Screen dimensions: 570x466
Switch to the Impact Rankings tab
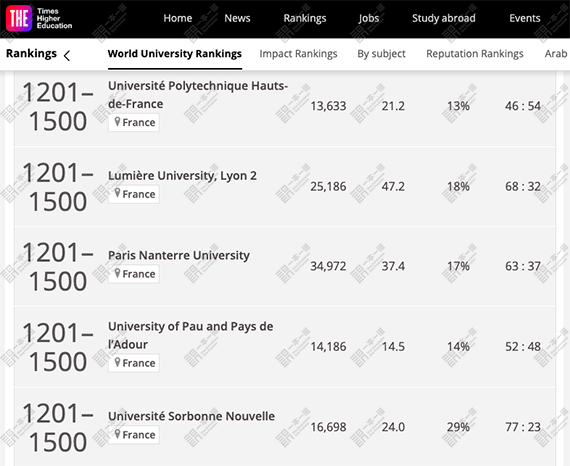pyautogui.click(x=298, y=54)
